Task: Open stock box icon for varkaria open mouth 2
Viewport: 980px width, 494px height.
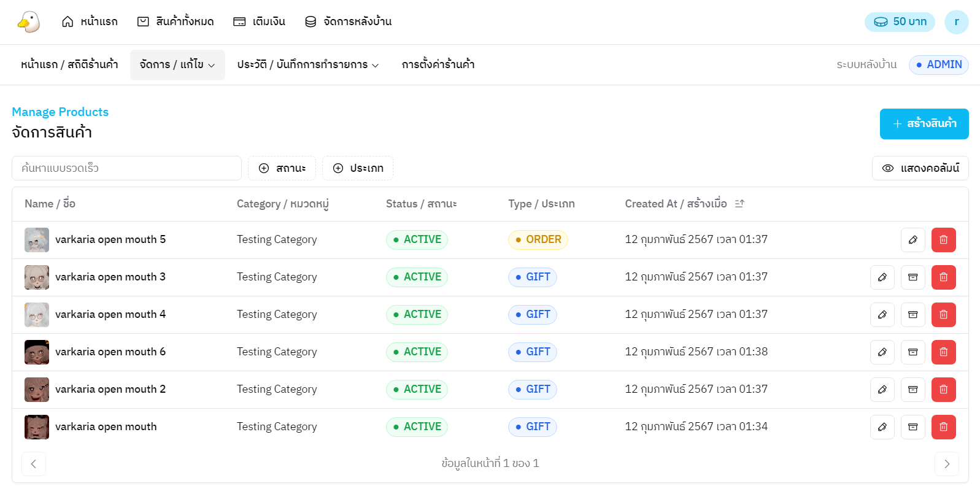Action: [912, 390]
